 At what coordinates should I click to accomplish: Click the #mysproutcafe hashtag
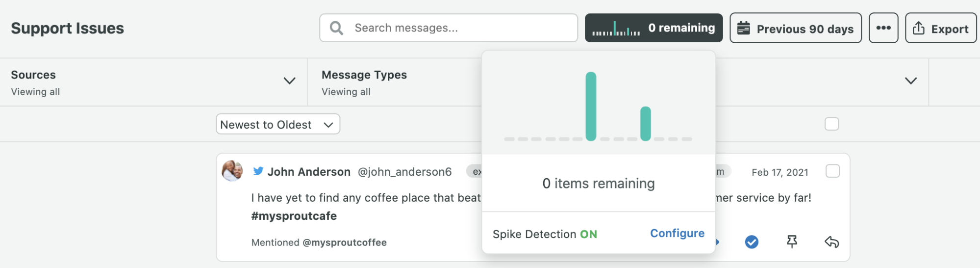[294, 216]
